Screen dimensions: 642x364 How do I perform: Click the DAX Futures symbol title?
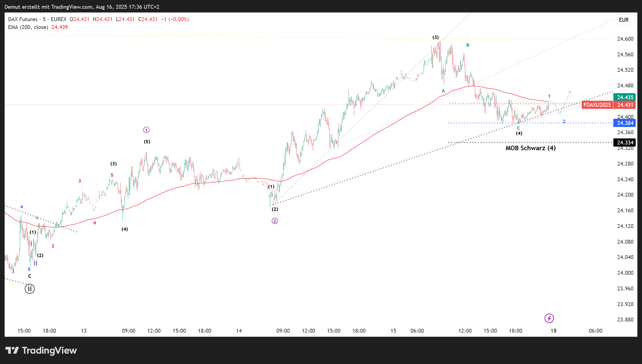23,19
